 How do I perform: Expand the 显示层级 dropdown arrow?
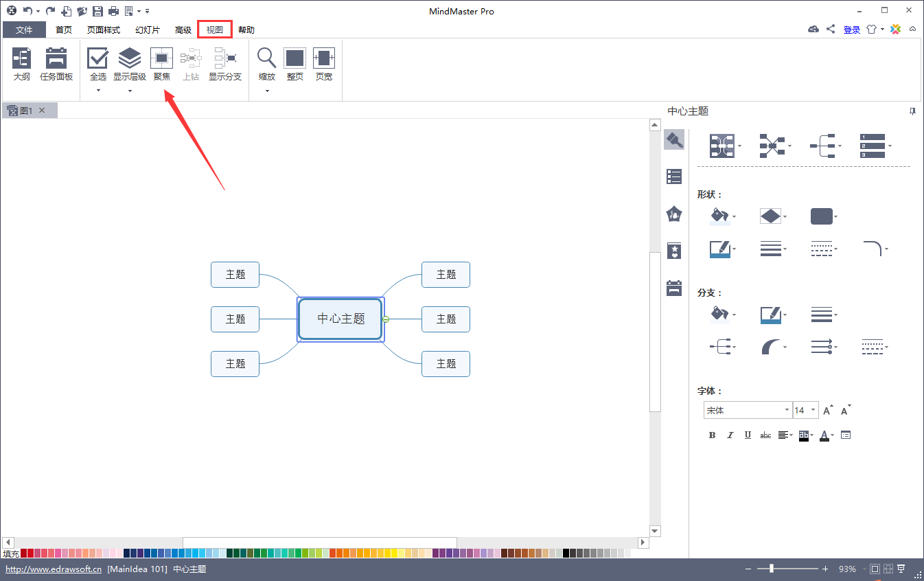tap(130, 90)
